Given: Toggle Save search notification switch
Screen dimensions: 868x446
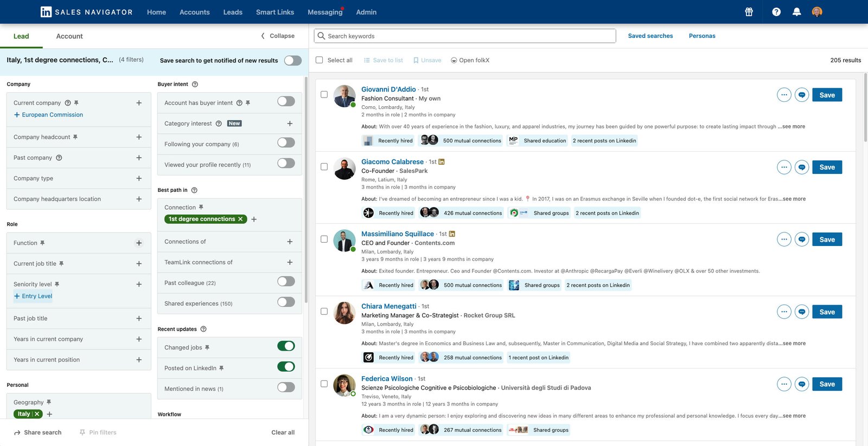Looking at the screenshot, I should (293, 60).
